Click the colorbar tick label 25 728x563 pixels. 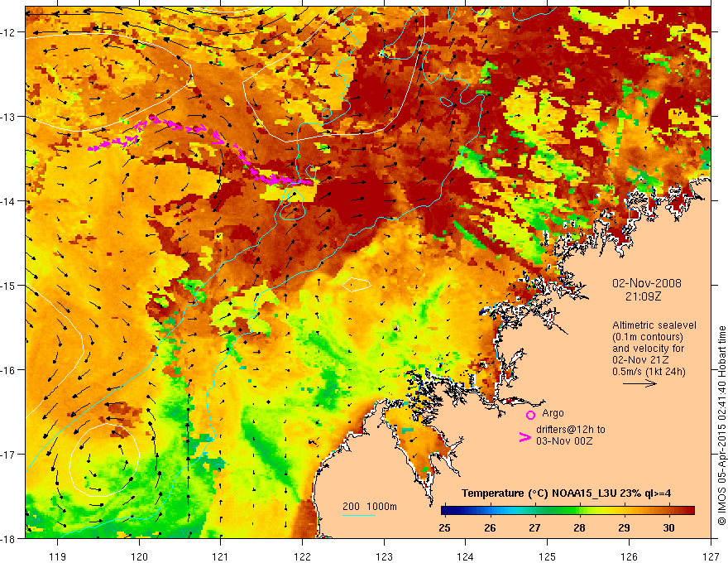coord(444,528)
